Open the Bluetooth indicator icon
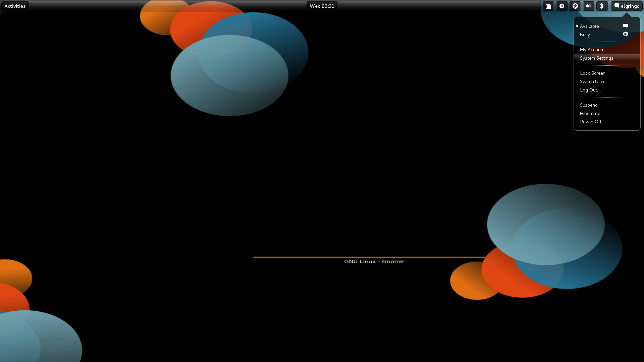644x362 pixels. tap(602, 6)
